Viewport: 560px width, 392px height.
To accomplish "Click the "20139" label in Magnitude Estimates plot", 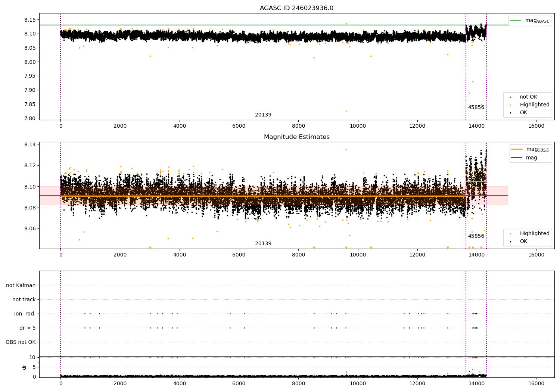I will [263, 244].
